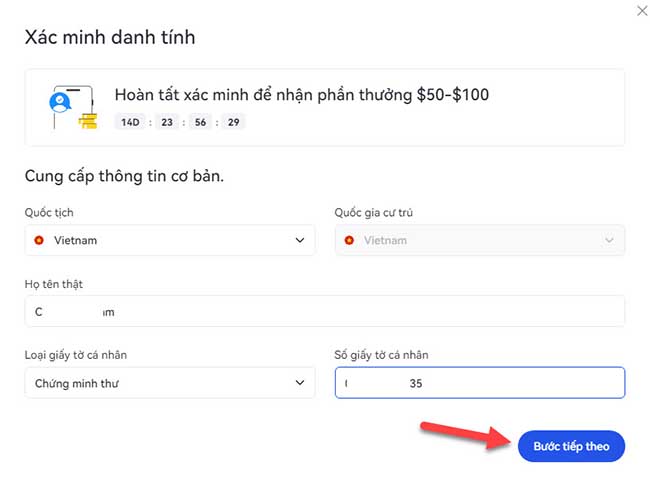Click the 56 minutes countdown badge
This screenshot has height=490, width=650.
click(199, 122)
